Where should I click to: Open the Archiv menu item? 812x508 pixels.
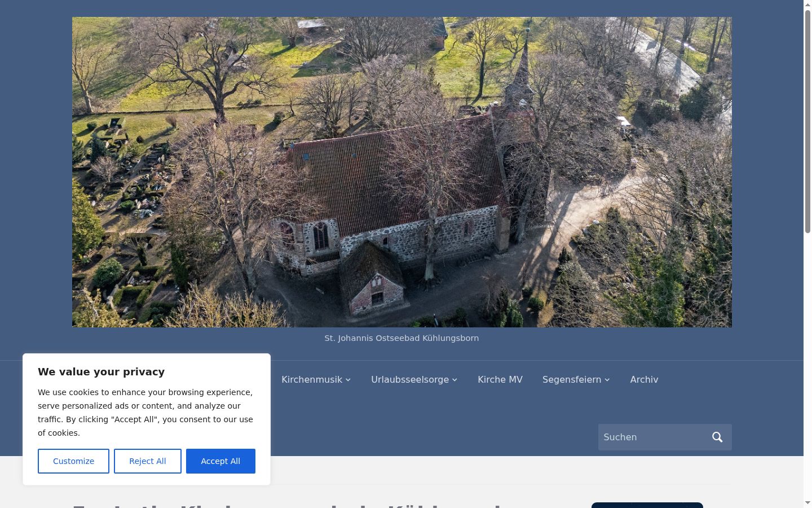point(644,380)
